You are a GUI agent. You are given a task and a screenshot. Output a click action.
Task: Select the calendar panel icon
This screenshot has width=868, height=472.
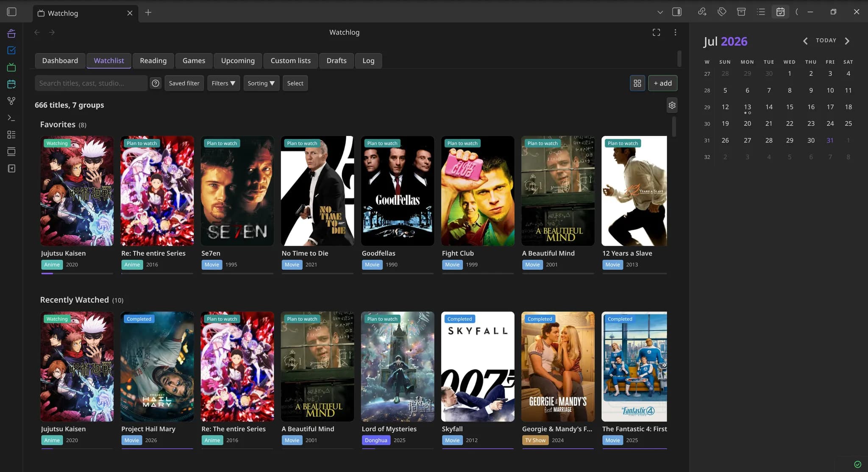pyautogui.click(x=780, y=12)
